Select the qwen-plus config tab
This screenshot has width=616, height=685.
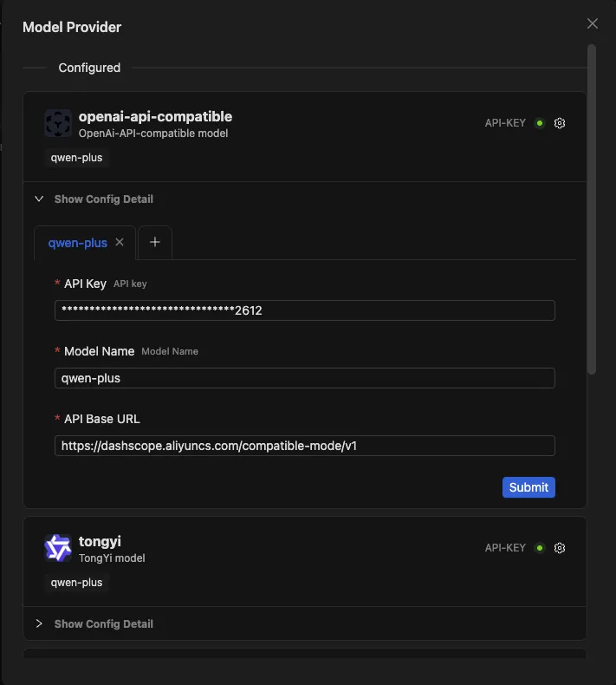pos(78,244)
